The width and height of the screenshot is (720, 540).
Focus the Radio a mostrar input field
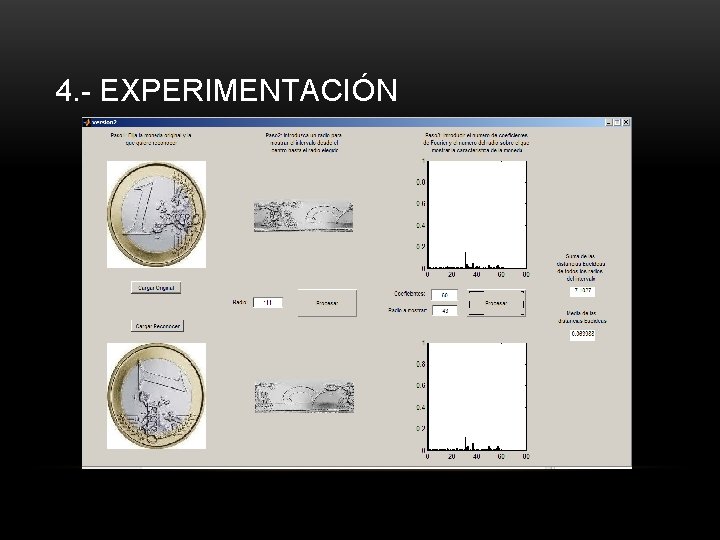(x=444, y=311)
